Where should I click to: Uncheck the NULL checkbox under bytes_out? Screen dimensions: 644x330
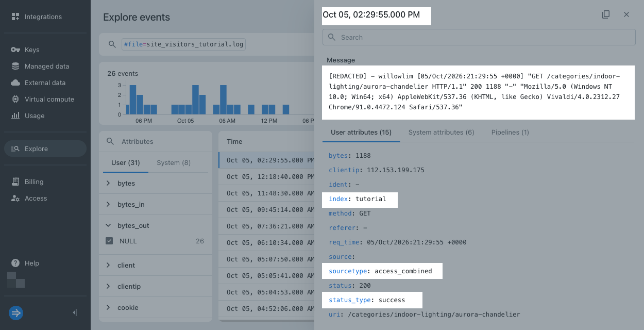tap(109, 241)
